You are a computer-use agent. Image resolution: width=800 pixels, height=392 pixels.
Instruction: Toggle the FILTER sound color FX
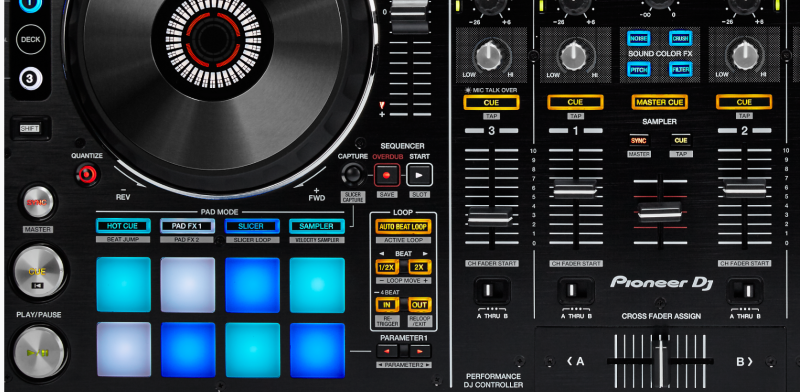coord(681,69)
